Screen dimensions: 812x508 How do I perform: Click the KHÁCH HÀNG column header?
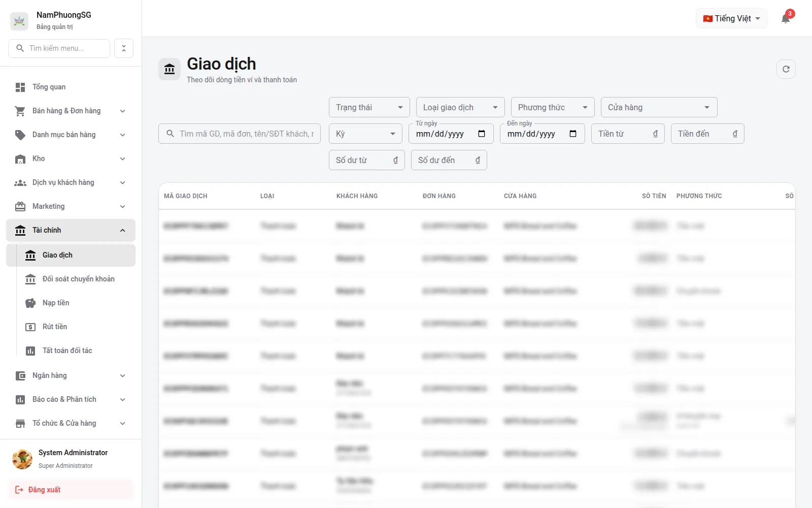(x=357, y=196)
